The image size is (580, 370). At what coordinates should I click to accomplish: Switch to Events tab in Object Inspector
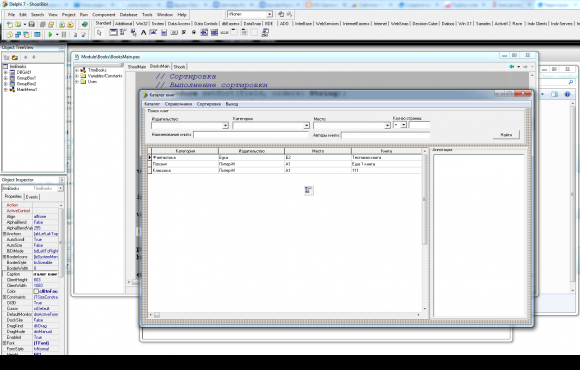[x=32, y=197]
